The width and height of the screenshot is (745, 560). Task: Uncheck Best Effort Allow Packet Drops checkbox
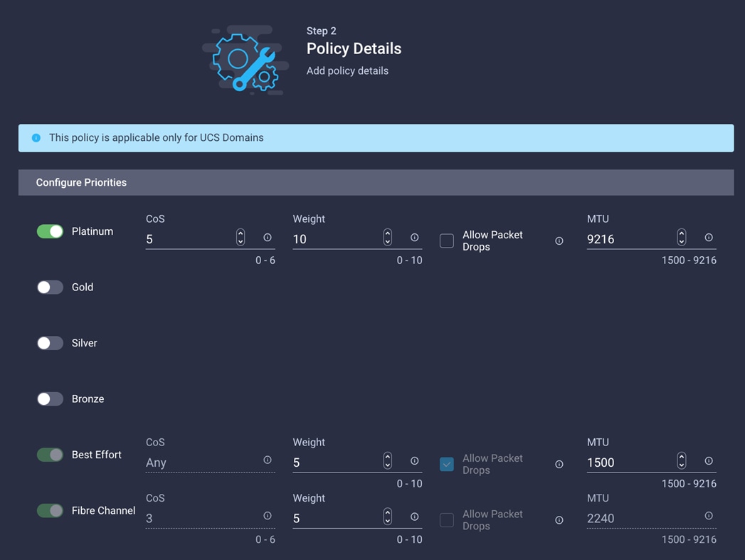pyautogui.click(x=447, y=464)
